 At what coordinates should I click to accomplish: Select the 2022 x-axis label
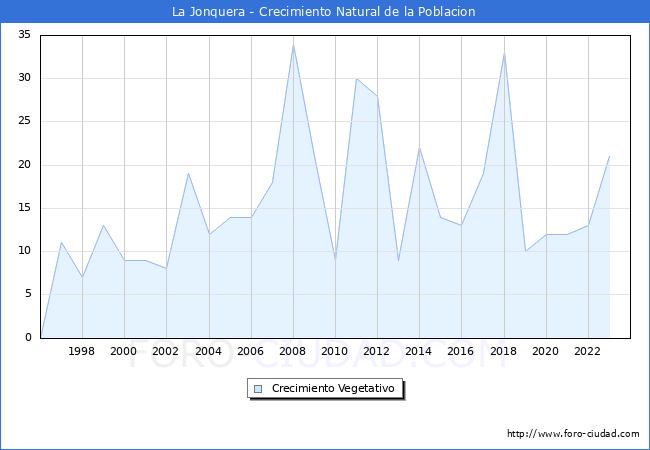587,351
